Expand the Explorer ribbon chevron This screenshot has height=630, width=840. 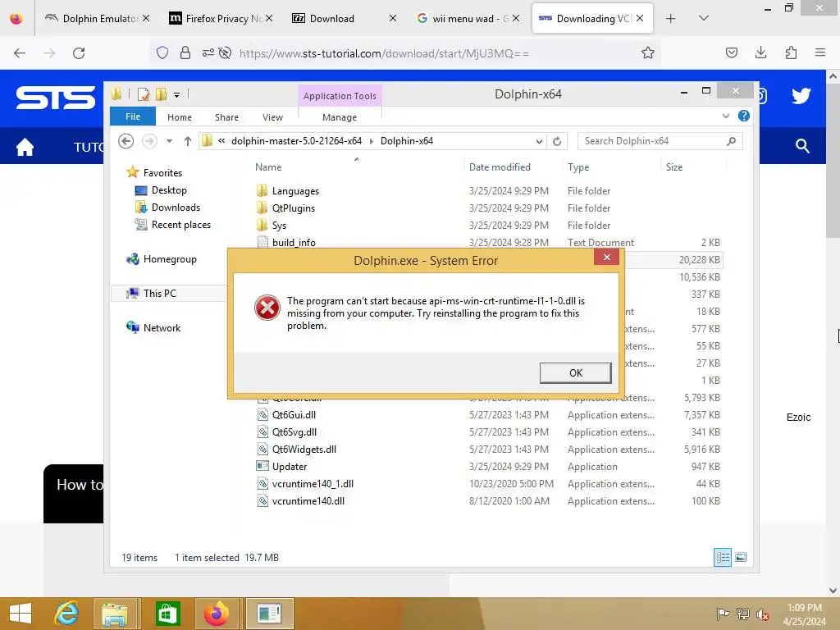tap(726, 116)
